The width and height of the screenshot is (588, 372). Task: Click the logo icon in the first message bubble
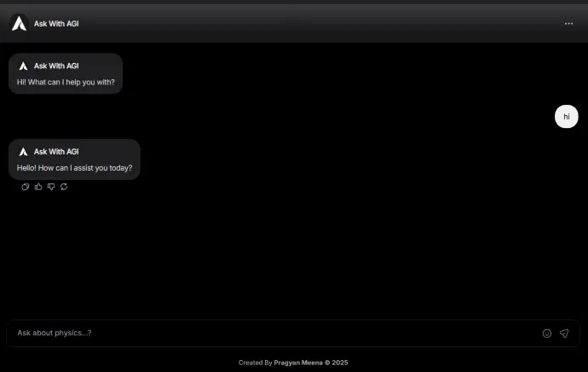pos(23,66)
